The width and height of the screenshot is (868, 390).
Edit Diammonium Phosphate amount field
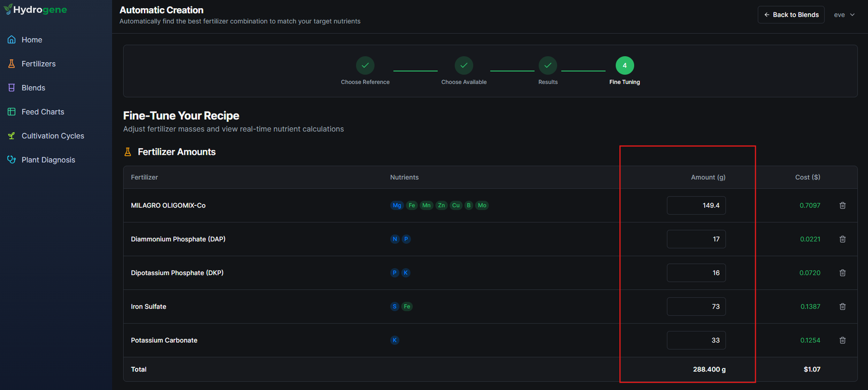pyautogui.click(x=696, y=239)
